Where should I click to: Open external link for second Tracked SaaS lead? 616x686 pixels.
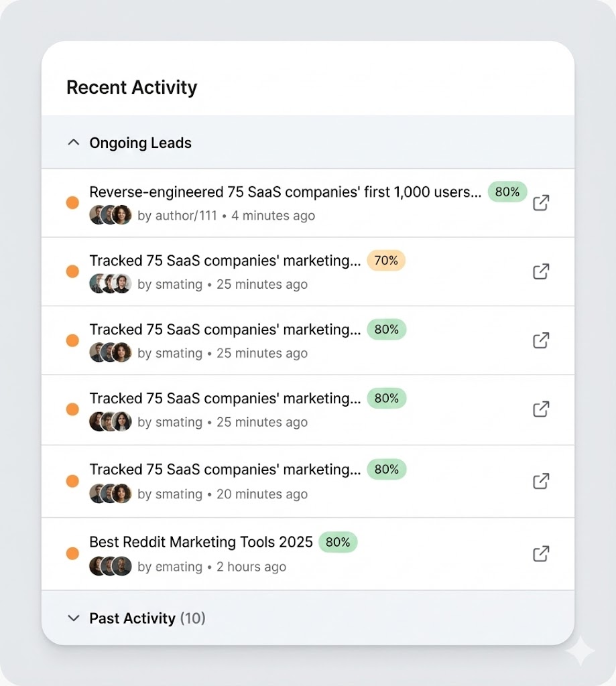(541, 340)
